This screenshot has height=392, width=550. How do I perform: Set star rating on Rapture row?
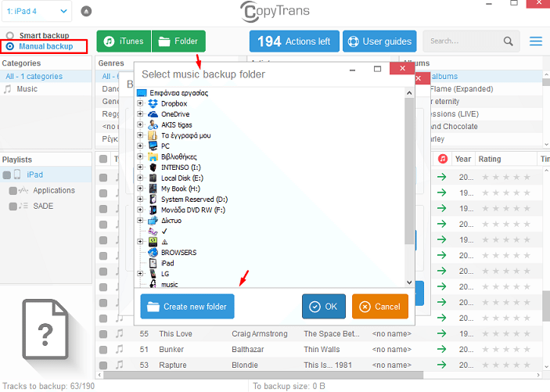click(x=506, y=365)
